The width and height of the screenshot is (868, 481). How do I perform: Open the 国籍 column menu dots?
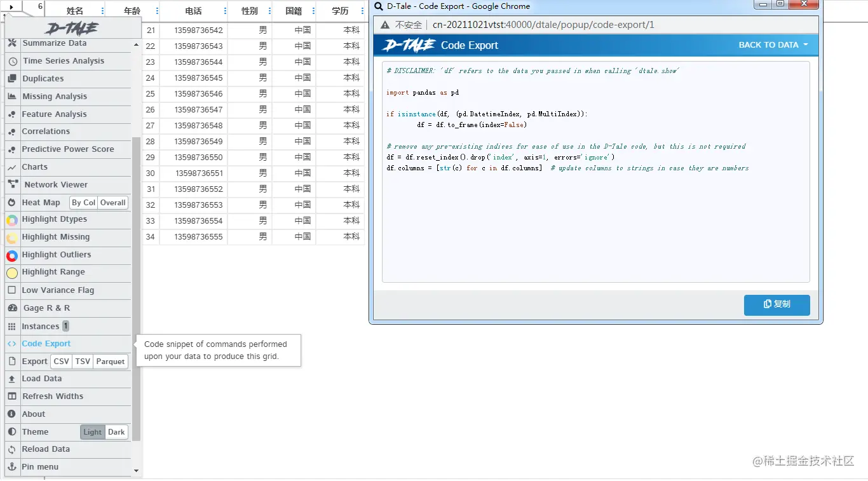coord(313,11)
